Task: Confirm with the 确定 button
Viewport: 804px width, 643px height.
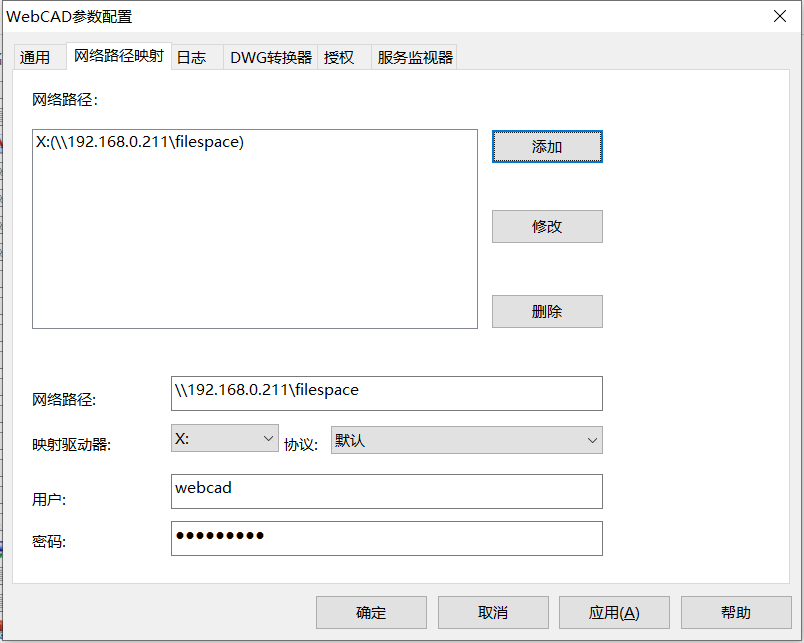Action: pyautogui.click(x=371, y=612)
